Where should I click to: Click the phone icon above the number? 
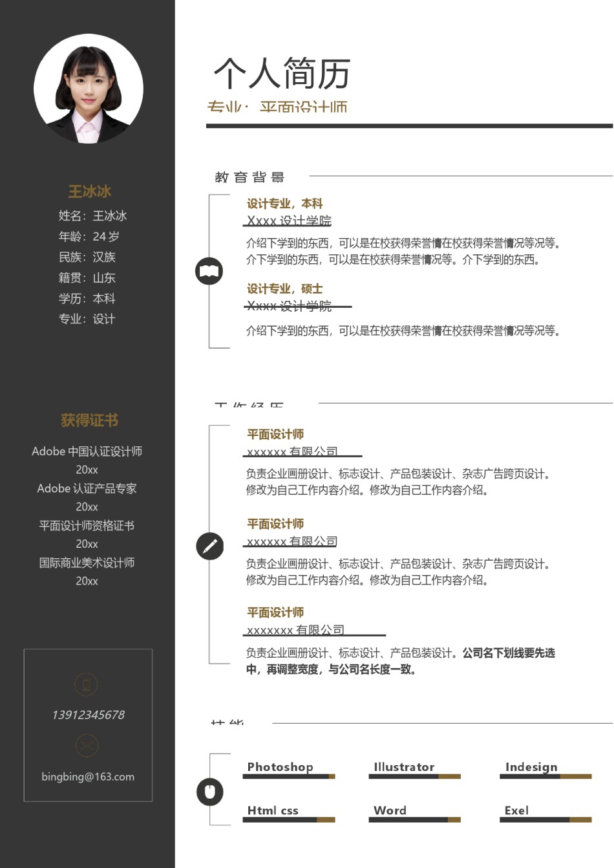point(87,684)
